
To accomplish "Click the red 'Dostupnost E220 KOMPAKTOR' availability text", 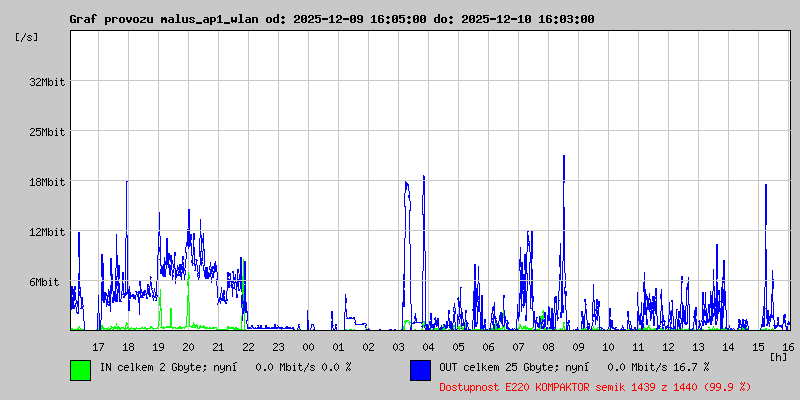I will tap(517, 387).
